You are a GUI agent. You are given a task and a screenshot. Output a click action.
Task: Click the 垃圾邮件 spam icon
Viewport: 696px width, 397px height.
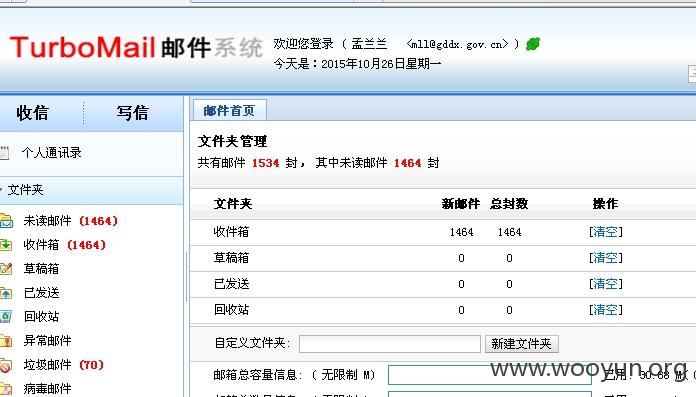(6, 365)
